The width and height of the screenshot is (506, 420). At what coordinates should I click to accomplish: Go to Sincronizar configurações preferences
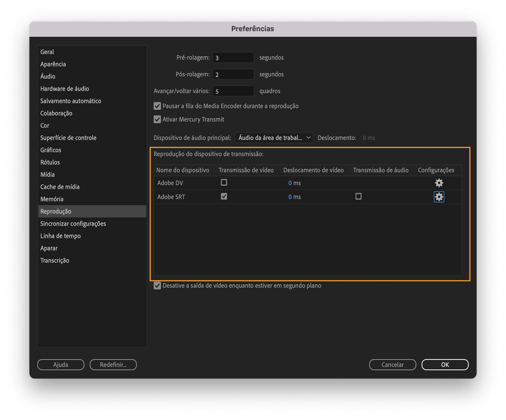73,224
